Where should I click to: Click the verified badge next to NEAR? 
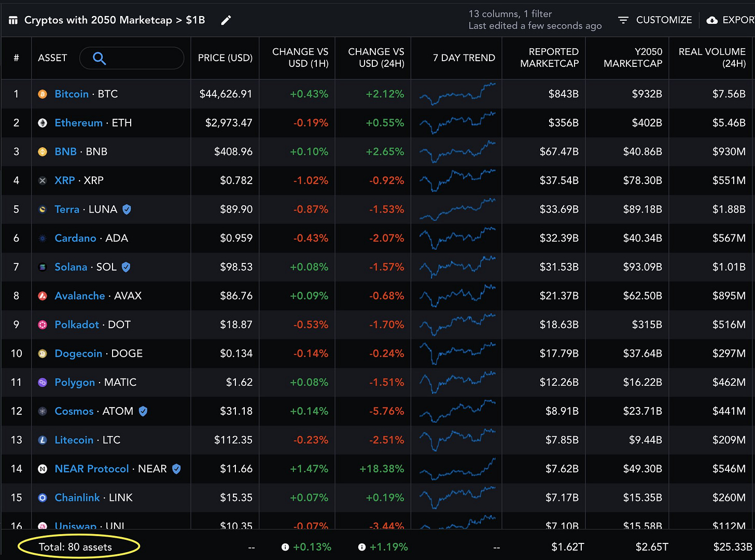coord(176,469)
